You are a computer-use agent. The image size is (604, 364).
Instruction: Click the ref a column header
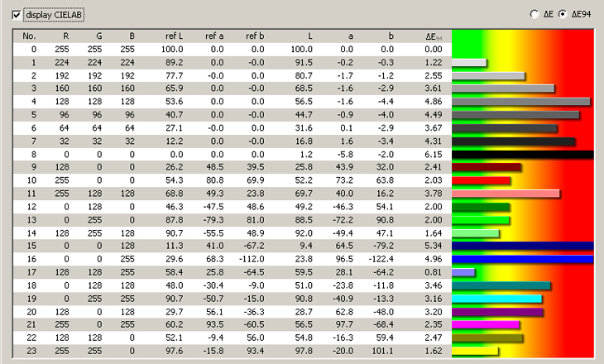[214, 36]
